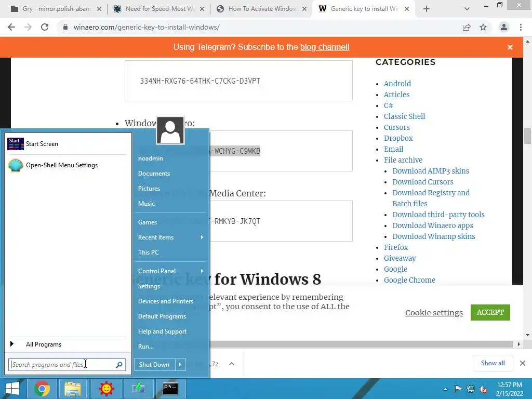Click the green arrow taskbar icon
The height and width of the screenshot is (399, 532).
click(x=138, y=389)
